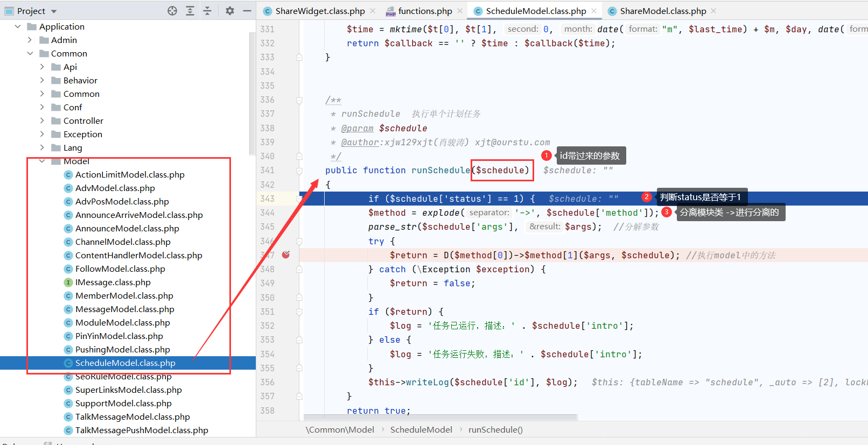
Task: Expand the Conf folder
Action: coord(42,107)
